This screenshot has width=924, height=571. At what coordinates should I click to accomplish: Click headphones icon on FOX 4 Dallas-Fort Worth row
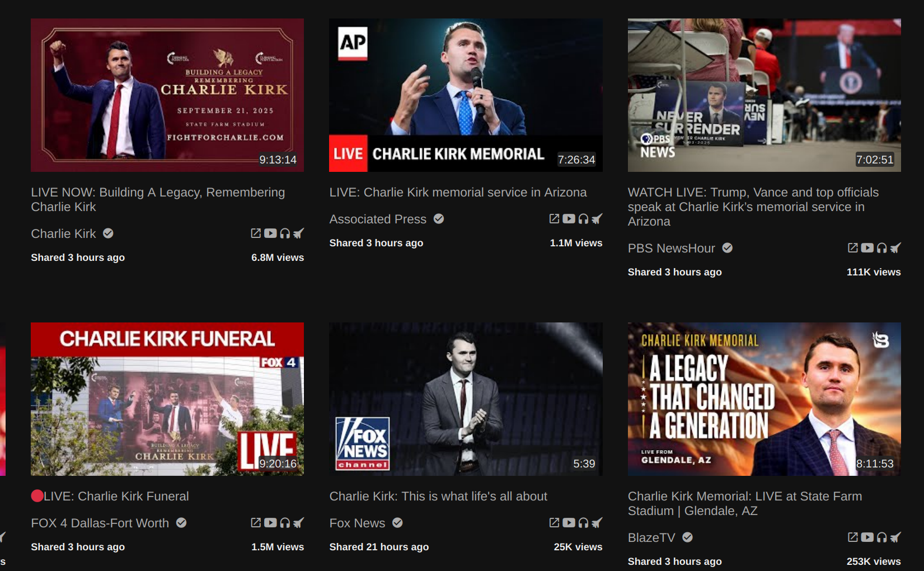(285, 523)
